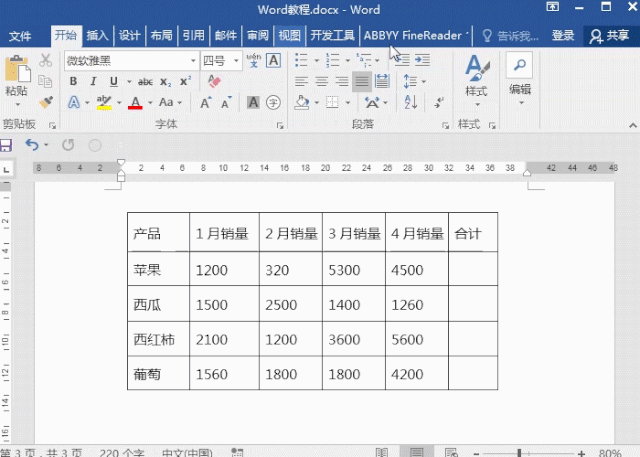Image resolution: width=640 pixels, height=457 pixels.
Task: Click the Cut scissors icon
Action: click(x=45, y=60)
